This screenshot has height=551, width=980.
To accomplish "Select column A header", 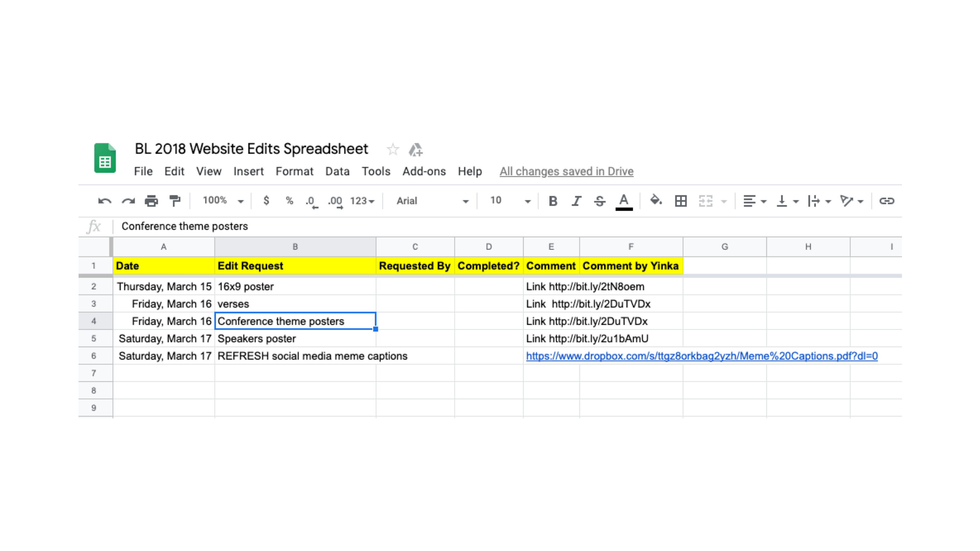I will (x=164, y=247).
